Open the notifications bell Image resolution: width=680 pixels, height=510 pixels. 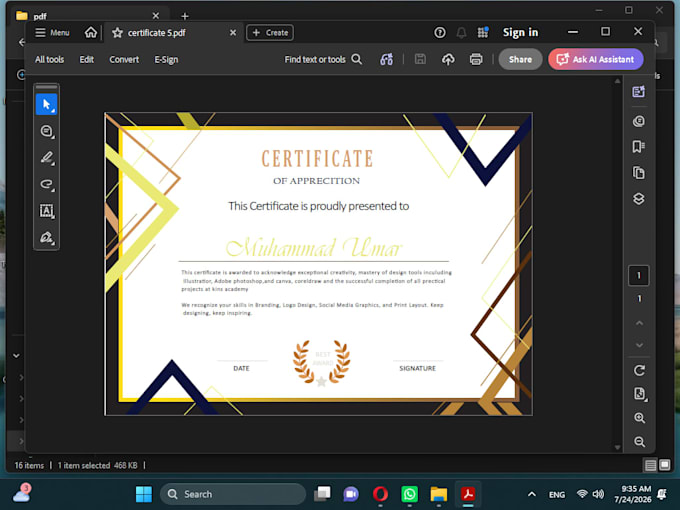[x=461, y=33]
